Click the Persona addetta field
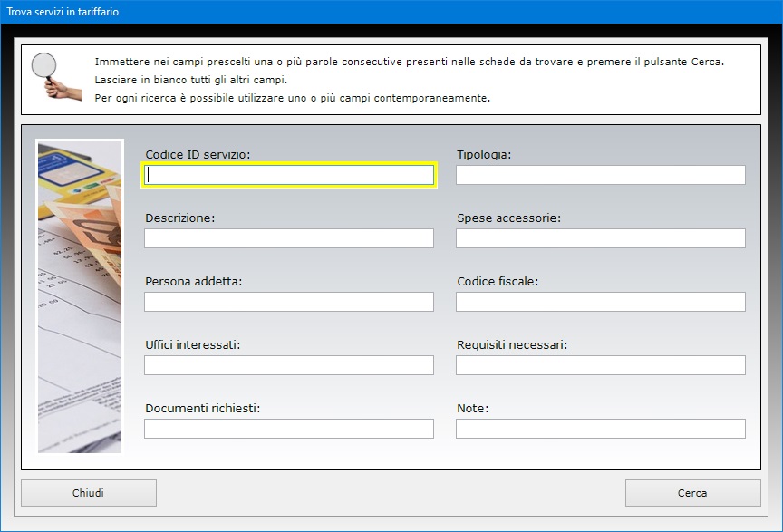This screenshot has height=532, width=783. click(289, 302)
